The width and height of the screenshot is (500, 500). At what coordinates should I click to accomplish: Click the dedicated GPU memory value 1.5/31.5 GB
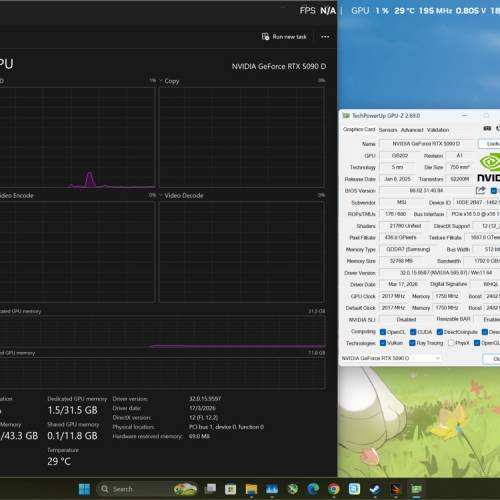click(x=72, y=410)
